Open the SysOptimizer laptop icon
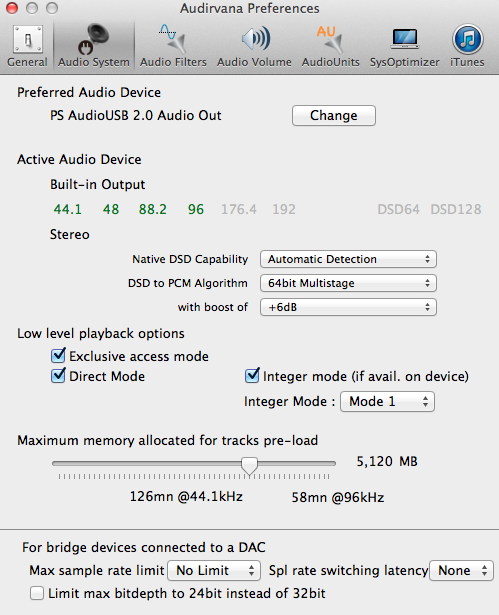This screenshot has height=615, width=499. click(x=405, y=39)
